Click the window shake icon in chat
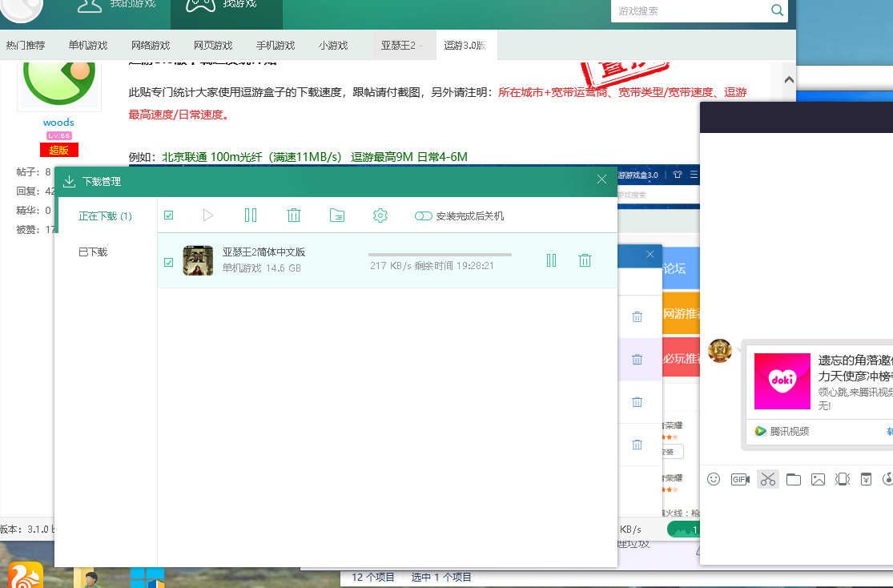The image size is (893, 588). [x=843, y=479]
